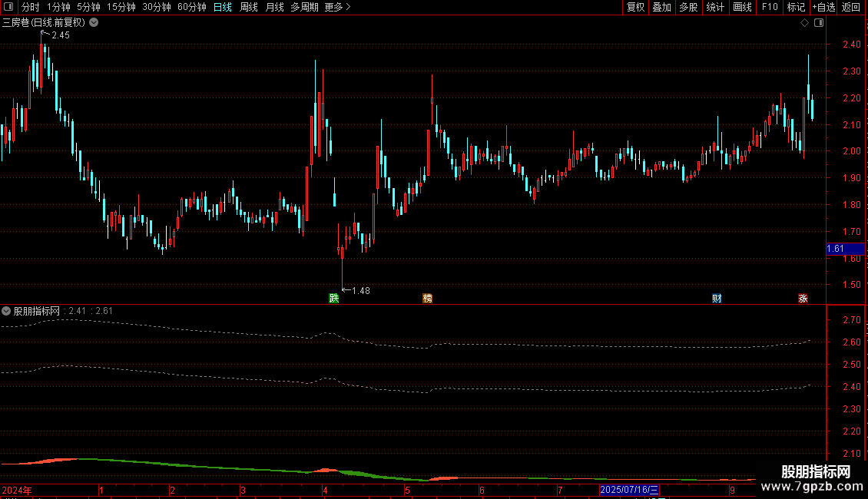Open the 多周期 multi-period view
The width and height of the screenshot is (868, 499).
tap(304, 7)
